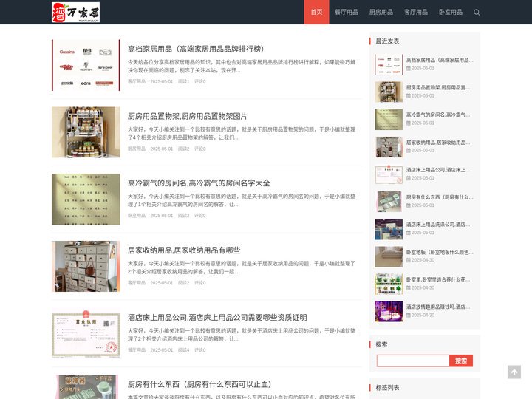This screenshot has height=399, width=532.
Task: Go to 客厅用品 in the navigation
Action: [415, 13]
